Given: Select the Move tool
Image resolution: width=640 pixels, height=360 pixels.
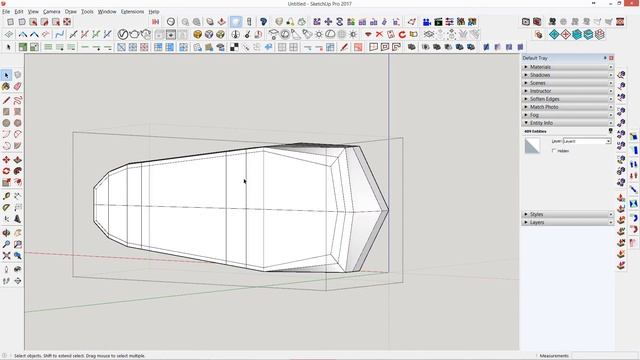Looking at the screenshot, I should [x=6, y=160].
